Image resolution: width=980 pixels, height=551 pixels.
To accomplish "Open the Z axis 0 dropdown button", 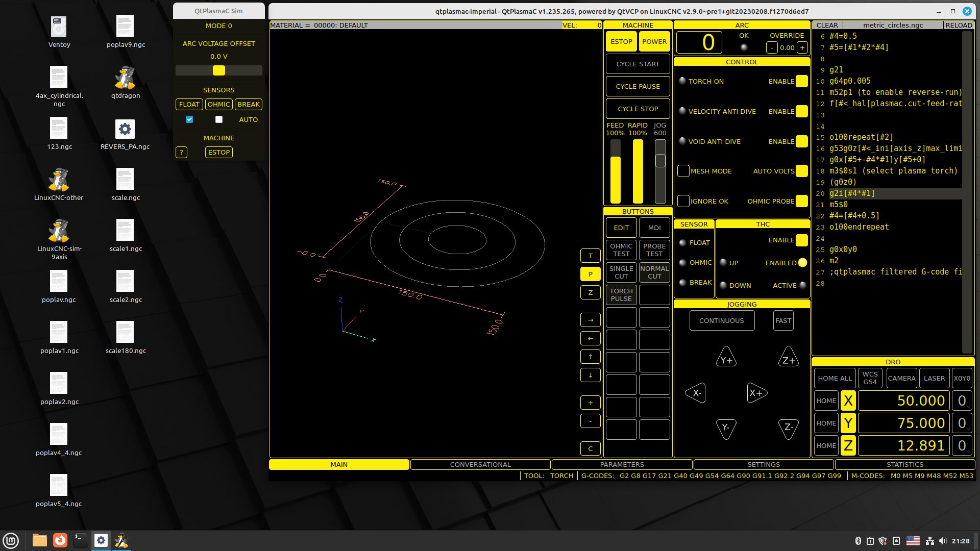I will tap(962, 445).
